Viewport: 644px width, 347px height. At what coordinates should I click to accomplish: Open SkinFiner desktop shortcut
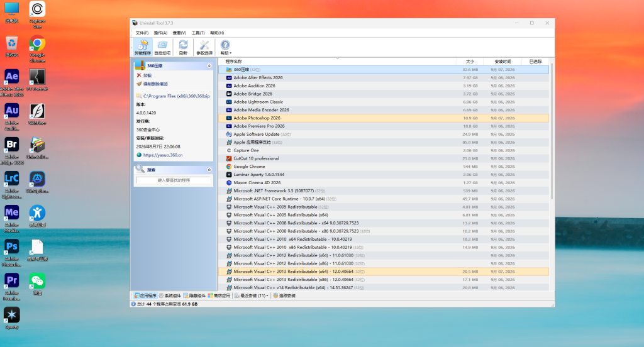37,114
